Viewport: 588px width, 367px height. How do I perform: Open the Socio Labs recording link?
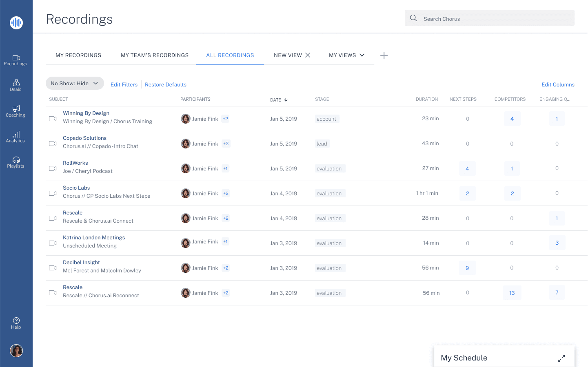coord(76,188)
